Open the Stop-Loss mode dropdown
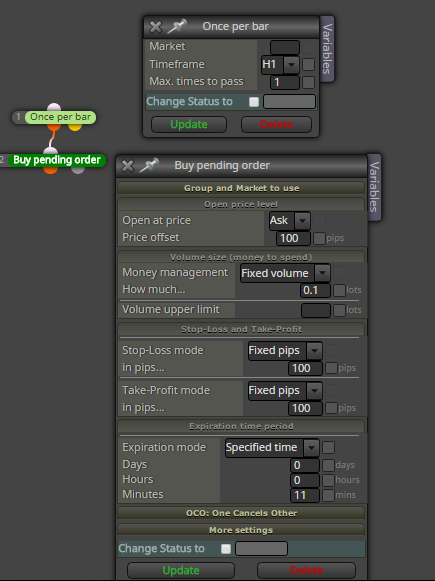 pos(285,351)
